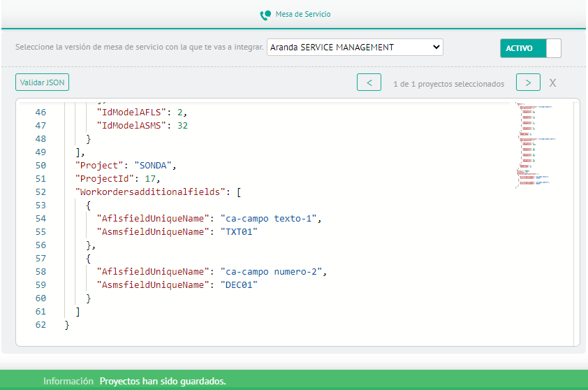Click the "ca-campo numero-2" string
This screenshot has width=588, height=390.
(x=272, y=271)
